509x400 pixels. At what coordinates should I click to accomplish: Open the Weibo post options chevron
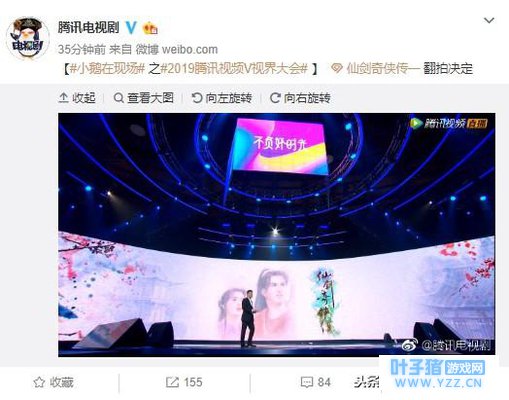coord(489,21)
